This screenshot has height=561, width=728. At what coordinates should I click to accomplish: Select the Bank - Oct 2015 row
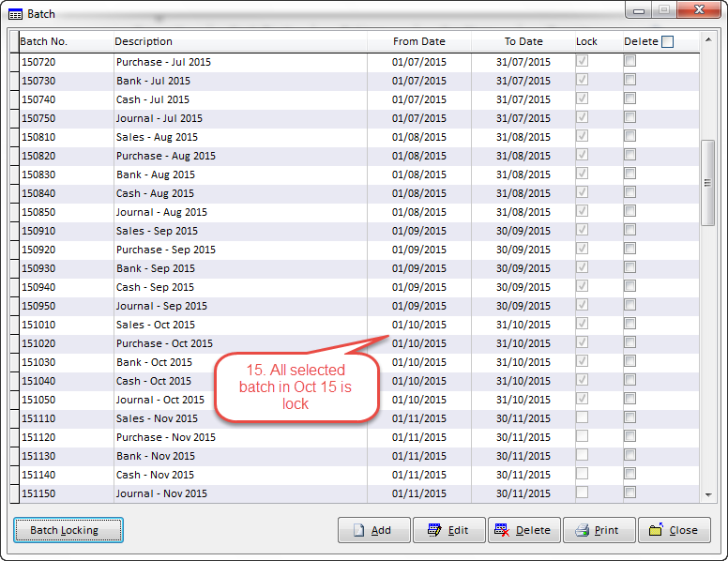[x=154, y=362]
